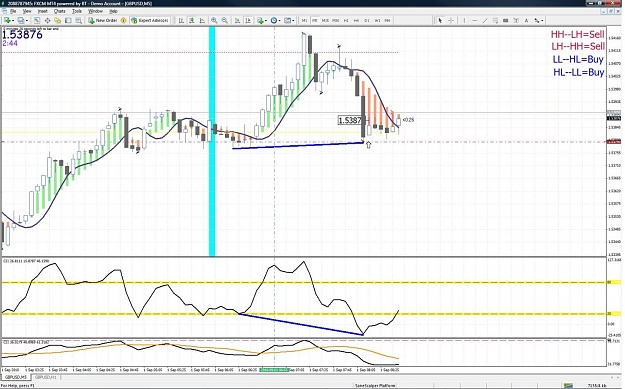Select the M5 timeframe
Image resolution: width=625 pixels, height=389 pixels.
(x=314, y=20)
